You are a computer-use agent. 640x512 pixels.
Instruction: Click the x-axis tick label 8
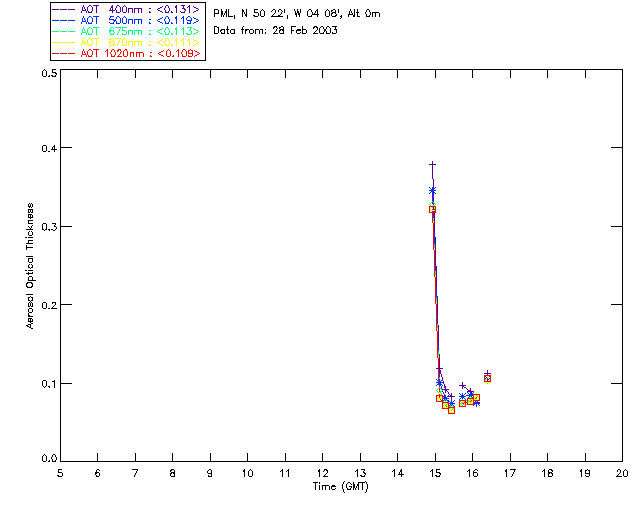coord(173,473)
